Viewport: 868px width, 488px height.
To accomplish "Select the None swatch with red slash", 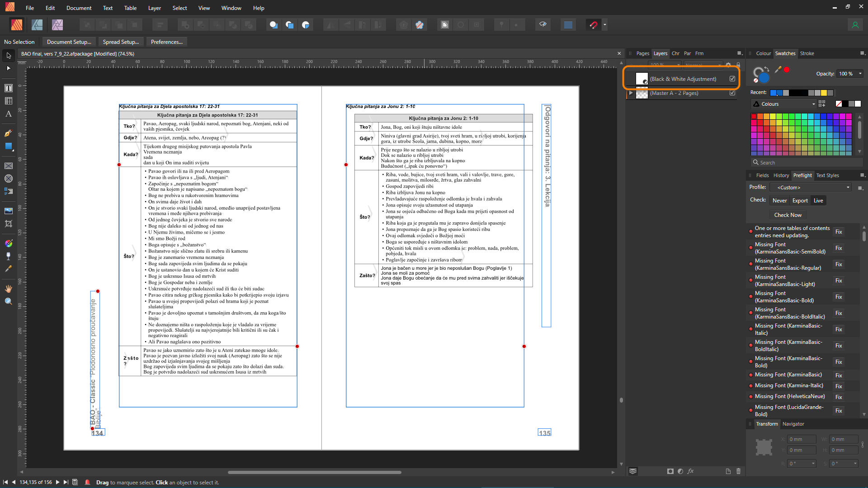I will click(x=839, y=104).
